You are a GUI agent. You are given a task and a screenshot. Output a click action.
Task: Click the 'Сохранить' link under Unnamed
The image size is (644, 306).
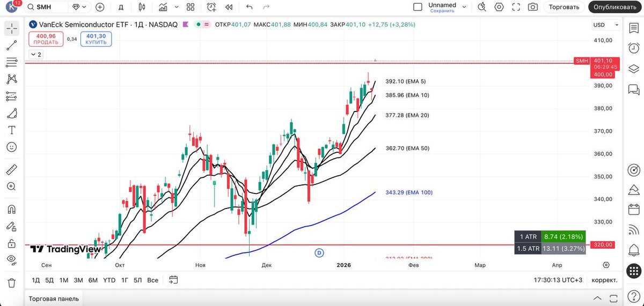pos(442,11)
